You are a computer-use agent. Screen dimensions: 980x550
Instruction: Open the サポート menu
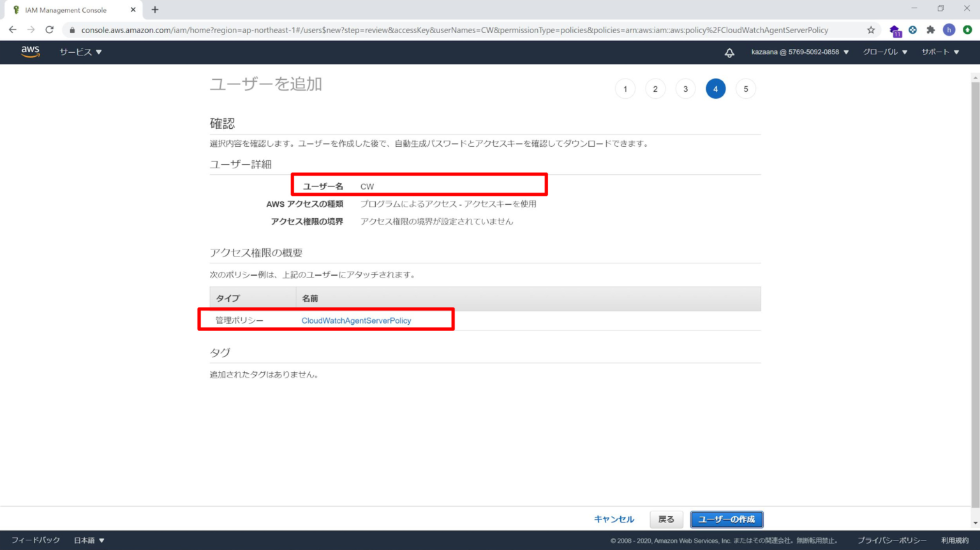coord(939,52)
